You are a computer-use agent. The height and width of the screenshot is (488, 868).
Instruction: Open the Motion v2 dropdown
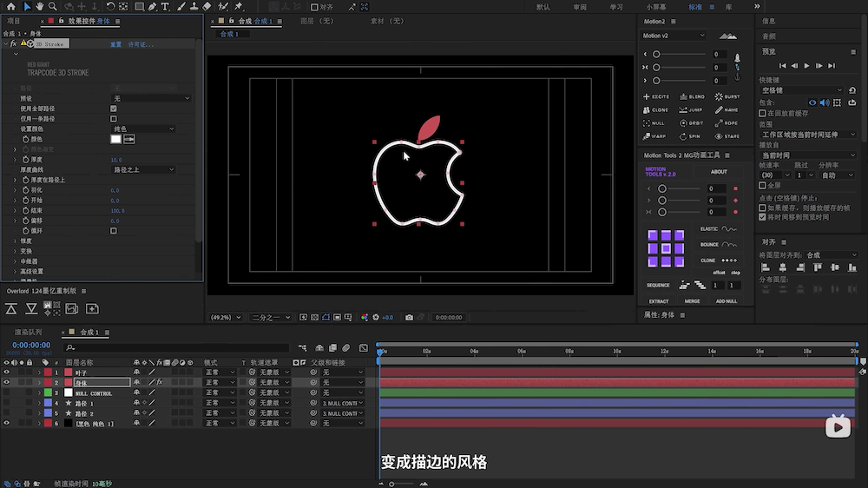(674, 36)
